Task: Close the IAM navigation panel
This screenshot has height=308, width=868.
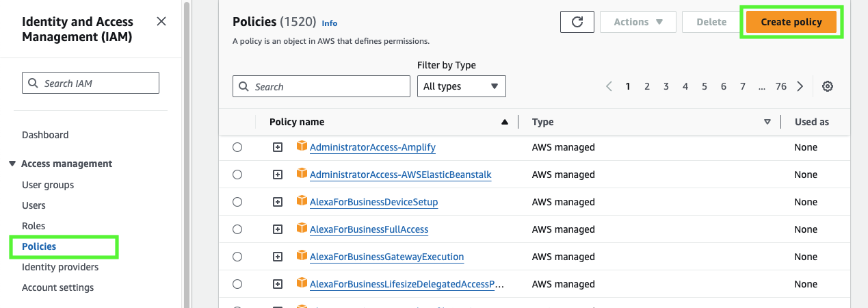Action: (161, 21)
